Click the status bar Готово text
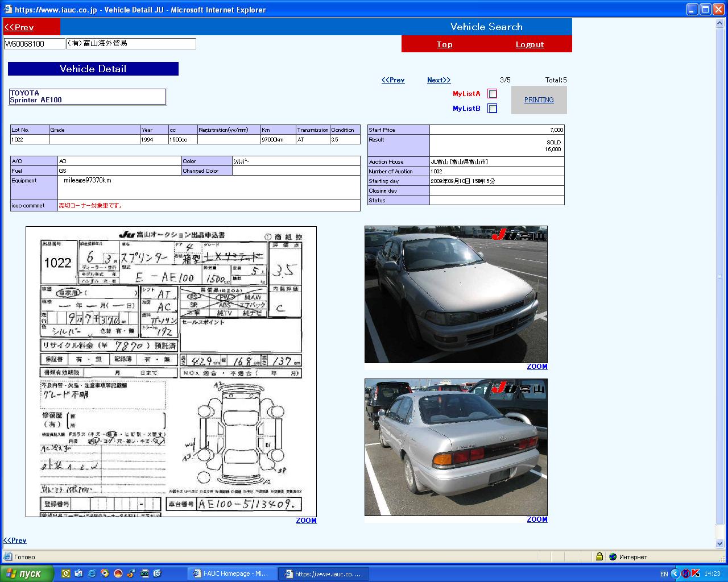 (x=24, y=557)
